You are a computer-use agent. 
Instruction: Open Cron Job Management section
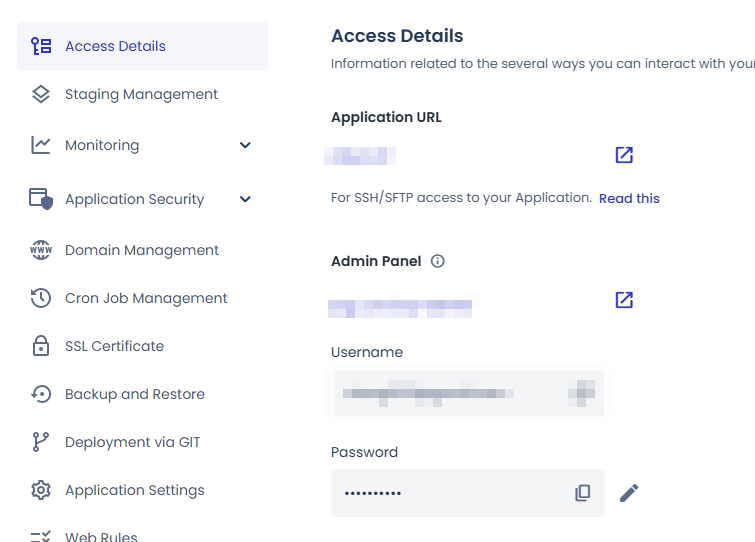[x=146, y=298]
